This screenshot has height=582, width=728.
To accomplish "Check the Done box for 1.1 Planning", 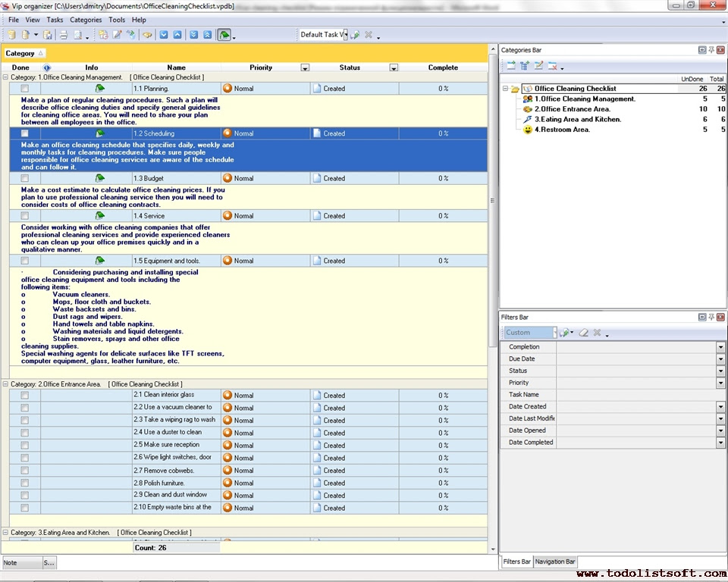I will coord(25,89).
